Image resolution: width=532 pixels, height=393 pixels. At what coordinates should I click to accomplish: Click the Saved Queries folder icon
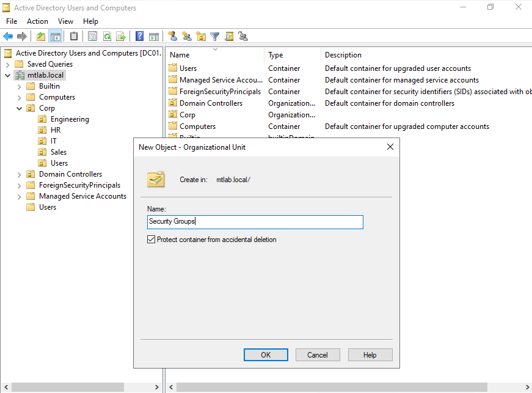[20, 64]
